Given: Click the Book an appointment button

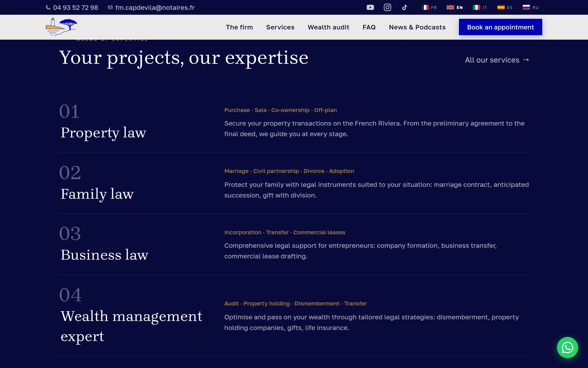Looking at the screenshot, I should [500, 27].
